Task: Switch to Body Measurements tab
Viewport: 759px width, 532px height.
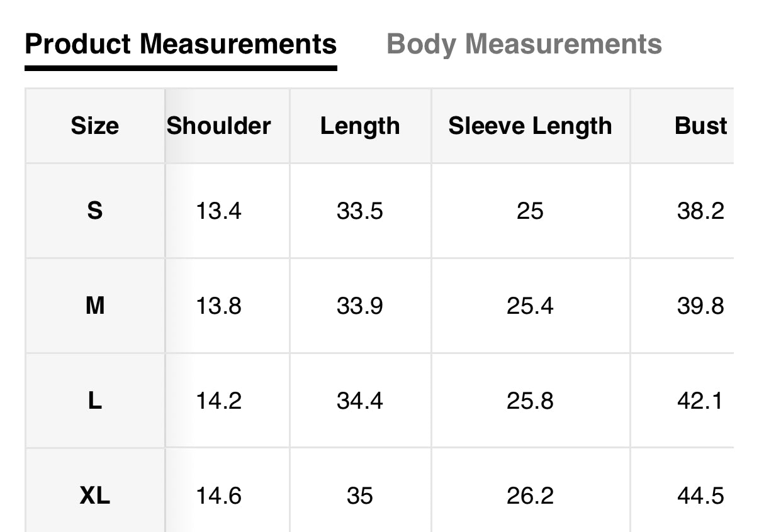Action: 524,45
